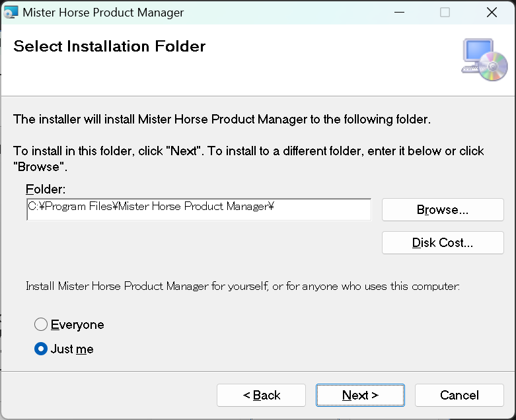Image resolution: width=516 pixels, height=420 pixels.
Task: Click into the Folder path text field
Action: (198, 209)
